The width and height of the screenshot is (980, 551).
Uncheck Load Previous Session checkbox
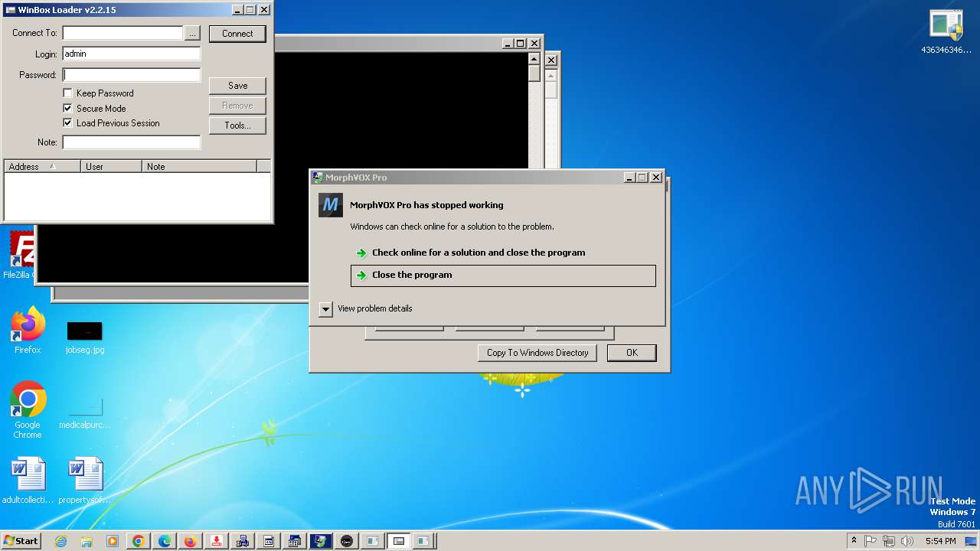point(67,123)
